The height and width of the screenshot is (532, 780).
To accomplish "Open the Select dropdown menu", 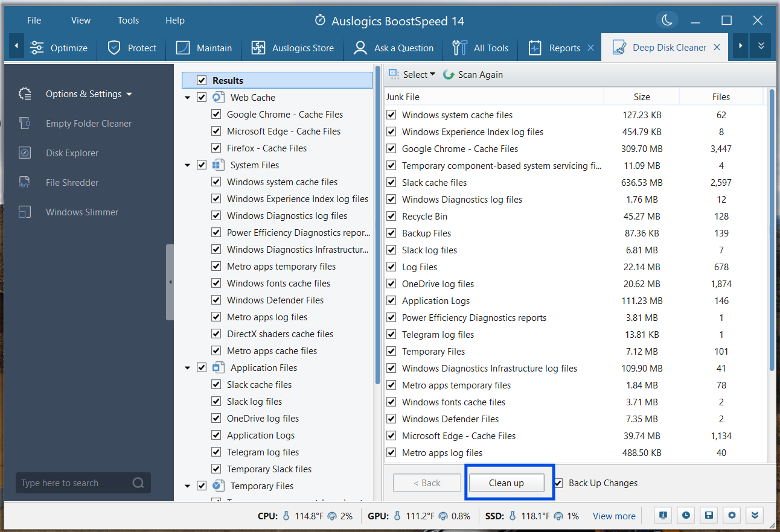I will 413,75.
